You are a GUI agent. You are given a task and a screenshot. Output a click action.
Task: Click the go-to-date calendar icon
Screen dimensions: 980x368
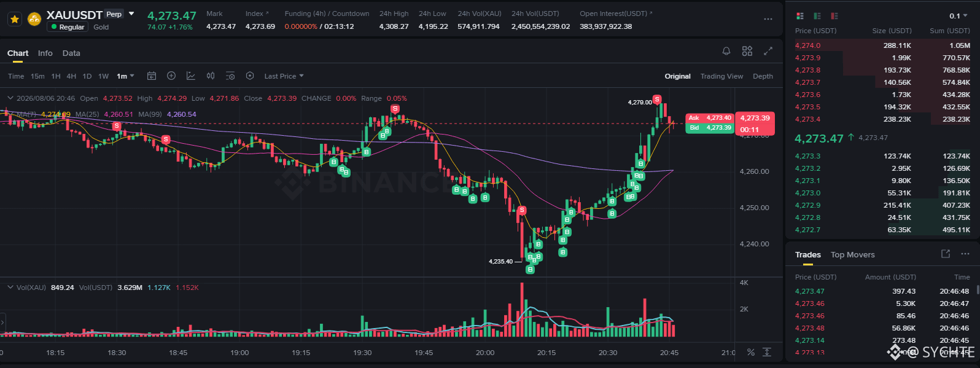point(152,76)
